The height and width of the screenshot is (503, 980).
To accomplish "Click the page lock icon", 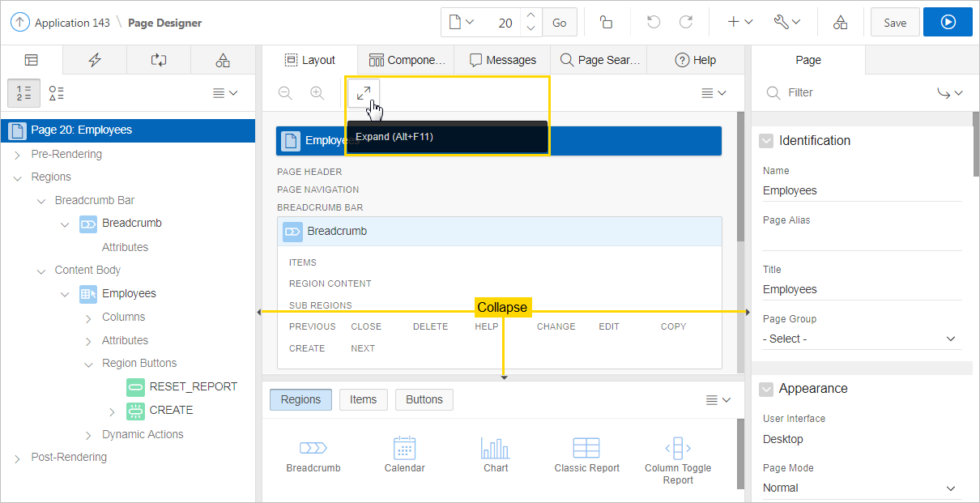I will 606,23.
